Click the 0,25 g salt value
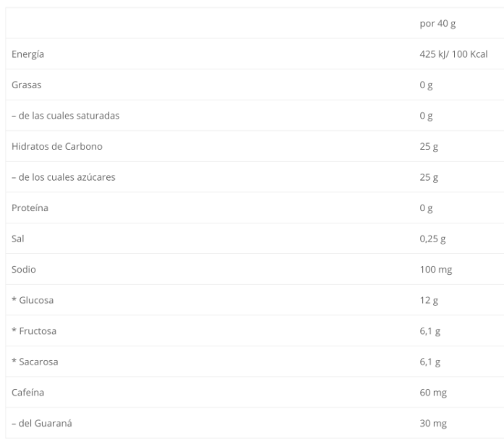 [x=432, y=239]
